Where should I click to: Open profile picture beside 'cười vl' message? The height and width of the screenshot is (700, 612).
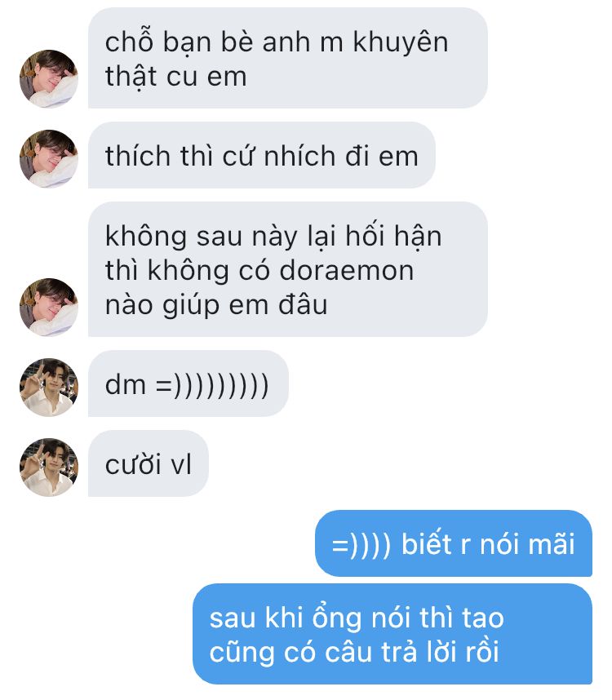click(x=49, y=467)
